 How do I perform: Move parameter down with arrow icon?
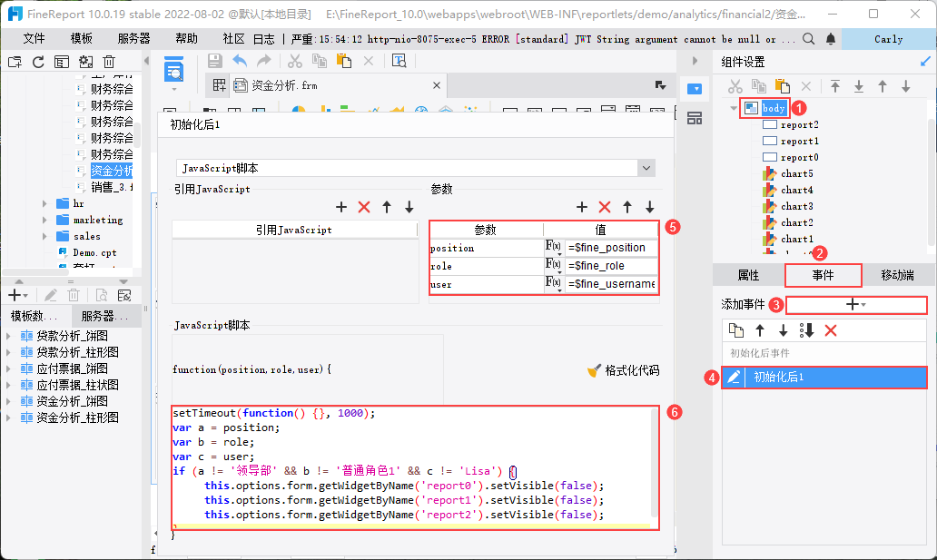[x=649, y=207]
